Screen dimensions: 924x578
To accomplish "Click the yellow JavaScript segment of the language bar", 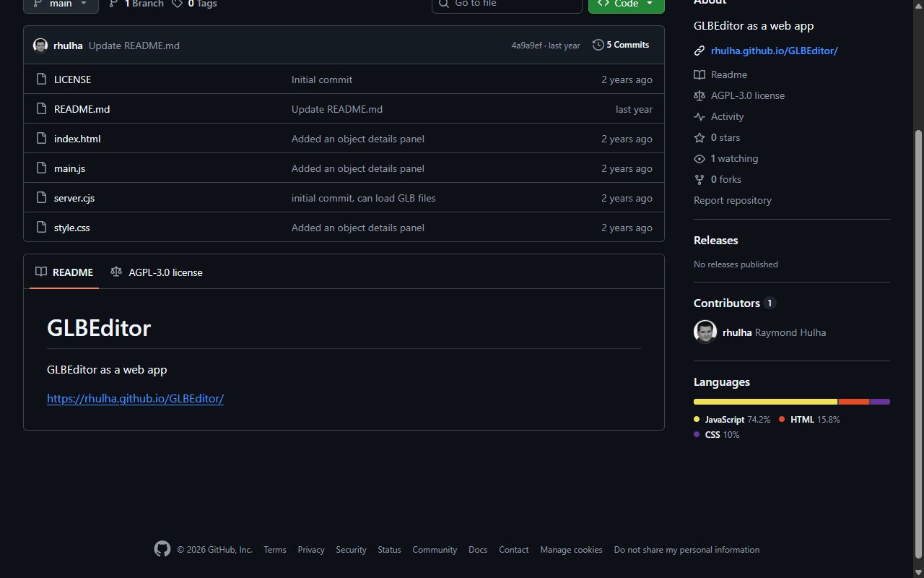I will pyautogui.click(x=766, y=402).
